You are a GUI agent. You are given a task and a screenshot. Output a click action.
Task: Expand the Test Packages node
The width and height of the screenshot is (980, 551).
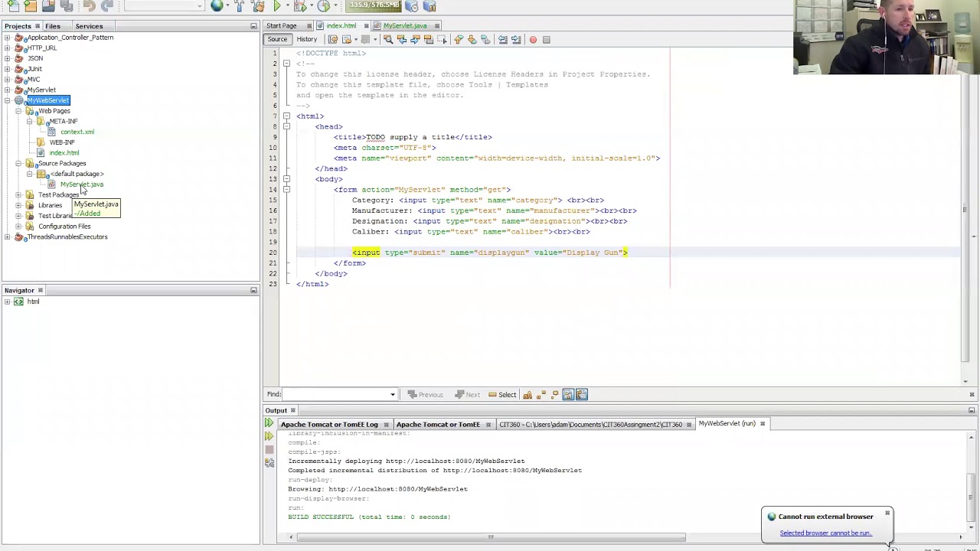(x=18, y=195)
